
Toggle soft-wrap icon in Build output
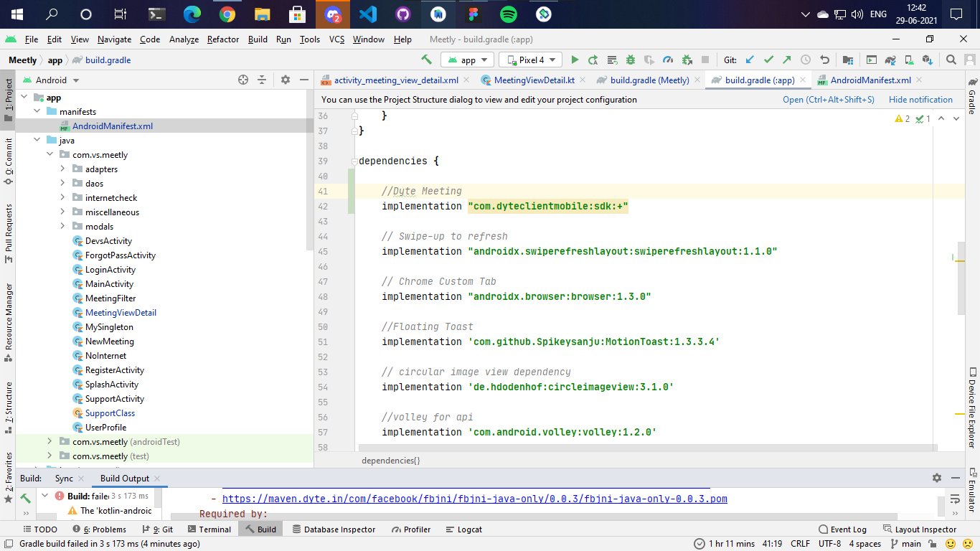(954, 498)
